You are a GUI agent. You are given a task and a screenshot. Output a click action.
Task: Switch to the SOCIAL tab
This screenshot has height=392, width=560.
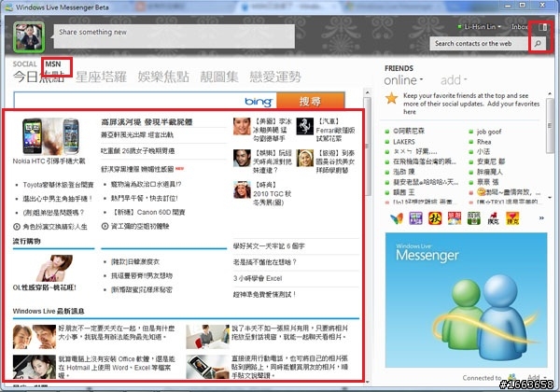(x=25, y=64)
